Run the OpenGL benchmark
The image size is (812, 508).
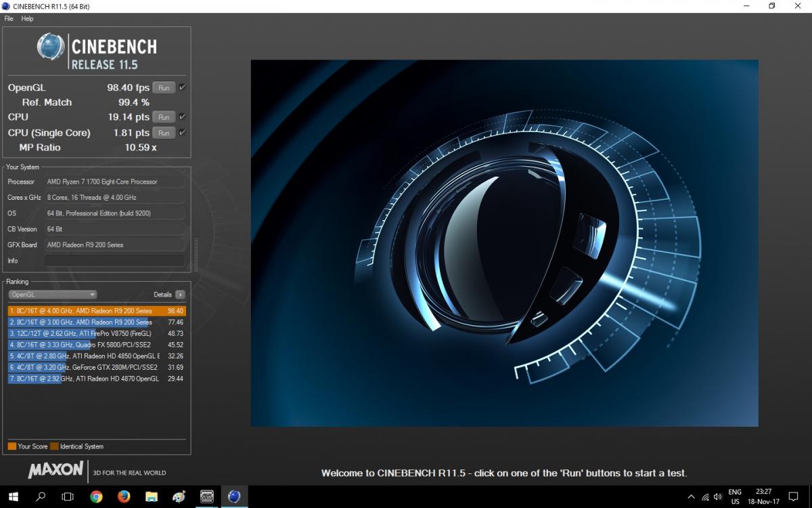[164, 88]
